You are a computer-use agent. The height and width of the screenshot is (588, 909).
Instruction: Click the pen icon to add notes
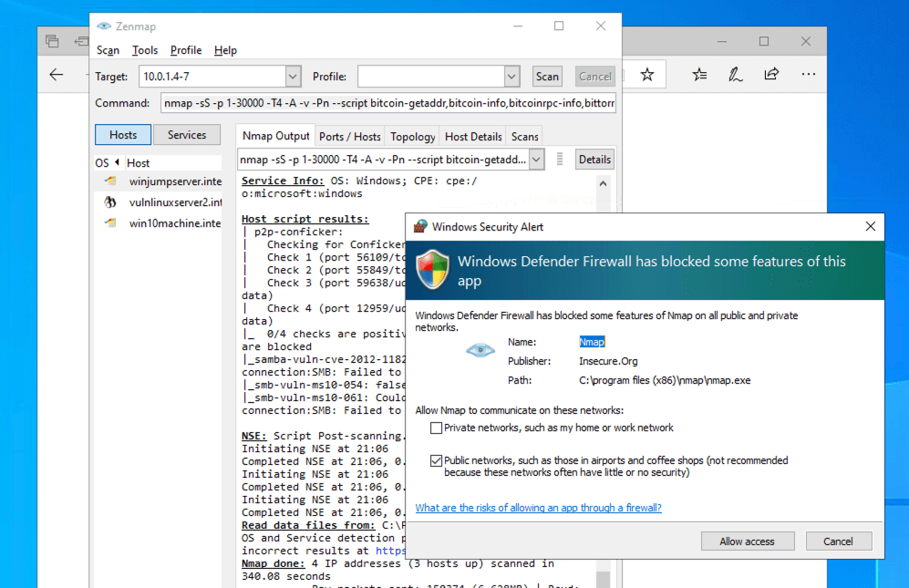click(735, 75)
